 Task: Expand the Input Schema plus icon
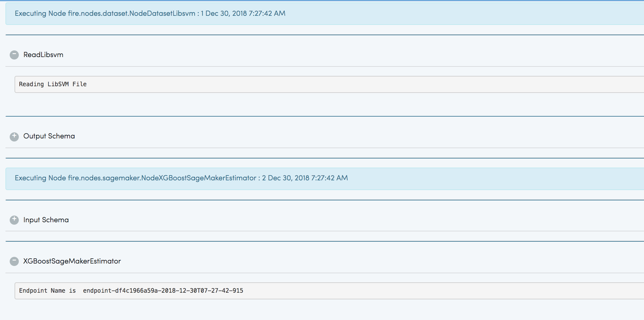coord(14,220)
